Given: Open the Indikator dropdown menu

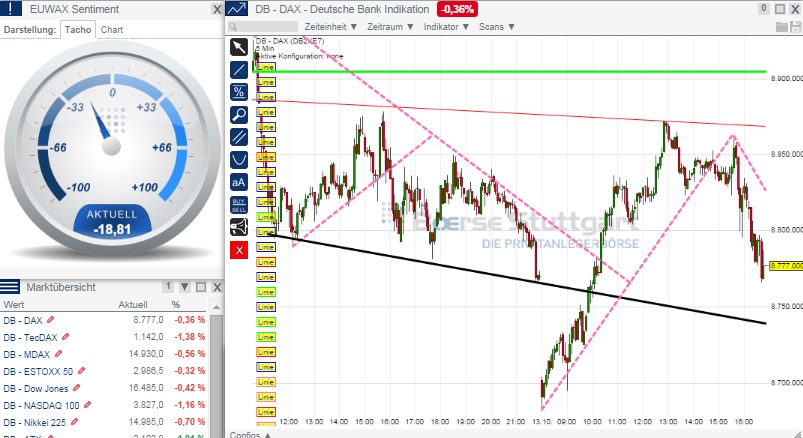Looking at the screenshot, I should (446, 27).
